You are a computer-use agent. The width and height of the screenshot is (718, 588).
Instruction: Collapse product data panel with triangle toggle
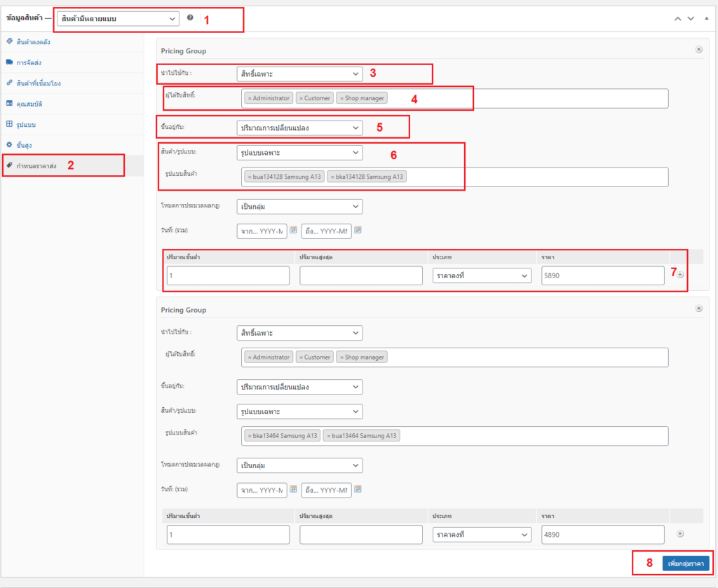706,18
